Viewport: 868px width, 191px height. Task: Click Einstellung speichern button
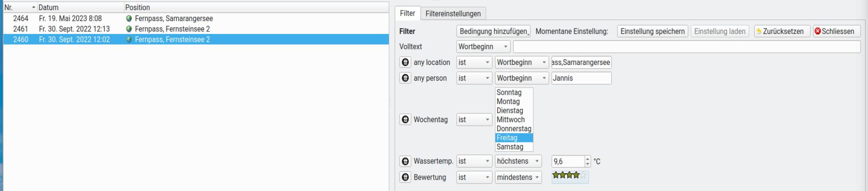pos(652,31)
